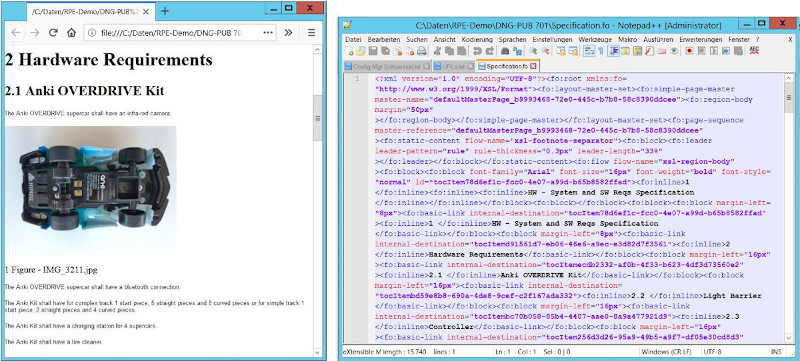Go back in the browser
This screenshot has height=361, width=800.
(16, 33)
